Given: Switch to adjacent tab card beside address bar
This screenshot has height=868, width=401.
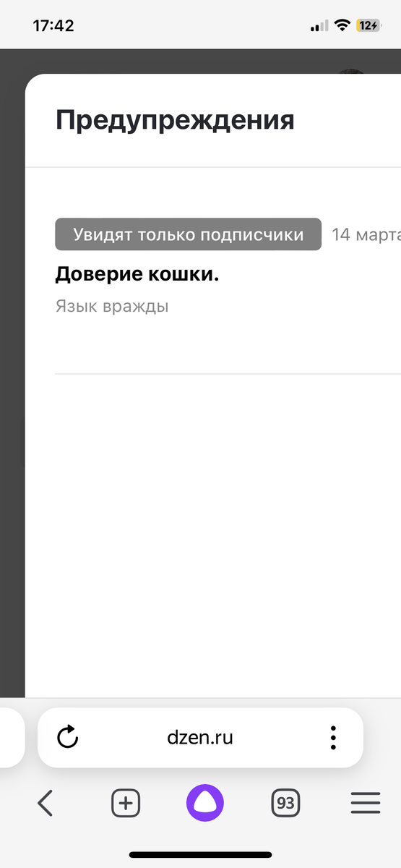Looking at the screenshot, I should (x=12, y=737).
